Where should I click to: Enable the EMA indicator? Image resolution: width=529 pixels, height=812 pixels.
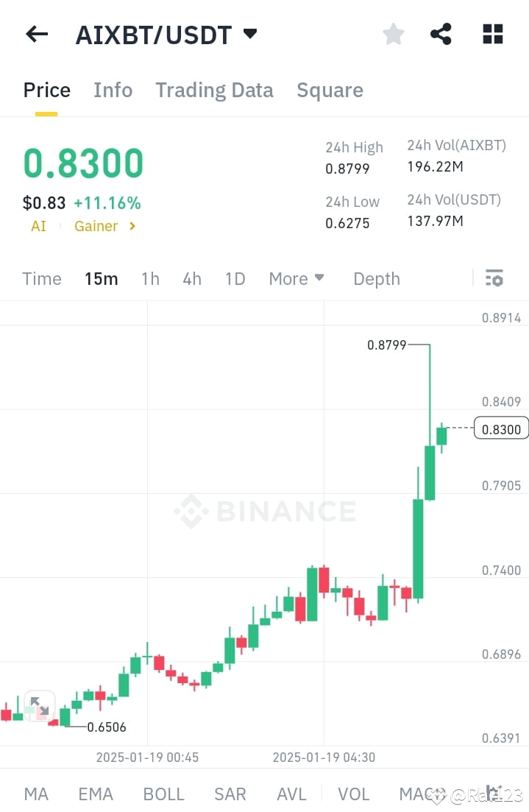coord(96,794)
